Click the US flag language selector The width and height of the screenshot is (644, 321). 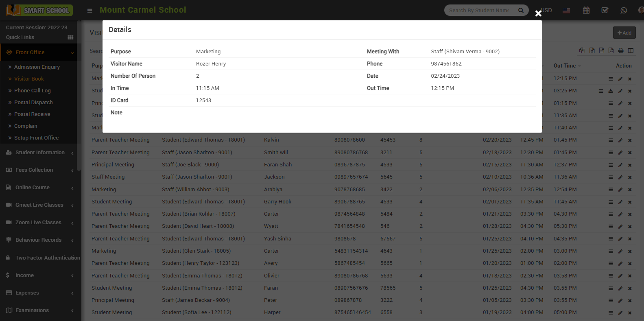click(x=566, y=10)
